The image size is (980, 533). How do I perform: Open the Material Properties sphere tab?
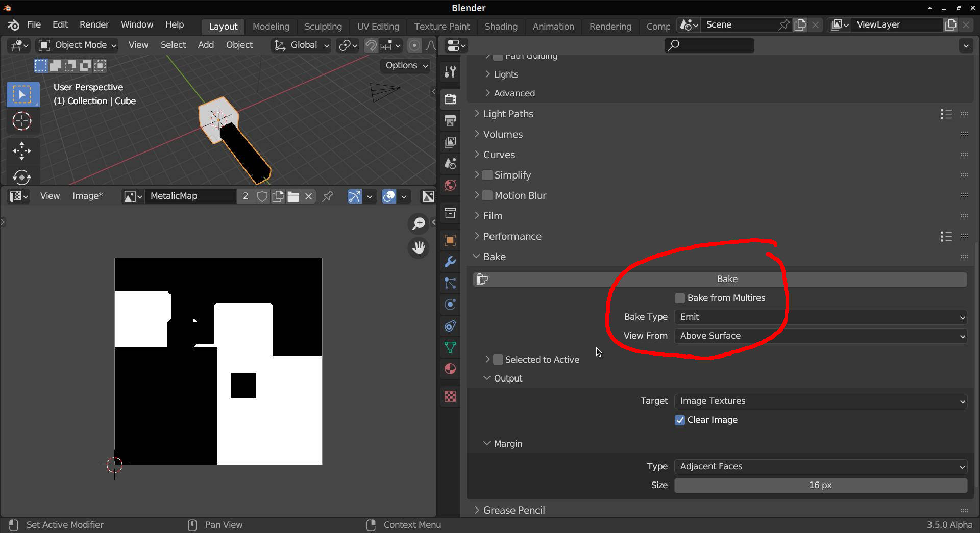click(450, 369)
